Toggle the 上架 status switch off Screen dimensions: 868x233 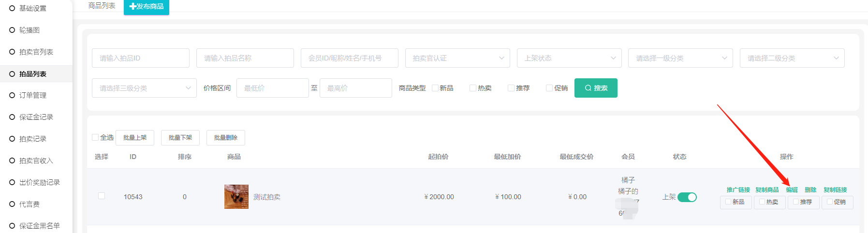pos(687,197)
